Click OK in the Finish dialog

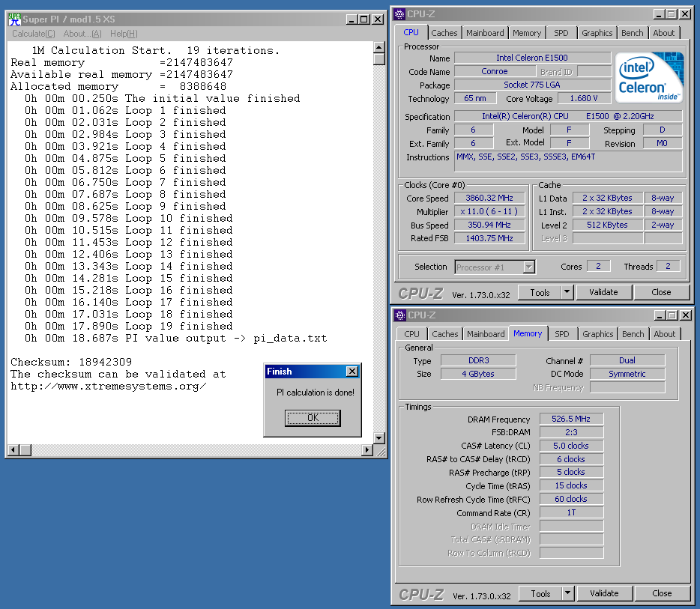(x=313, y=418)
